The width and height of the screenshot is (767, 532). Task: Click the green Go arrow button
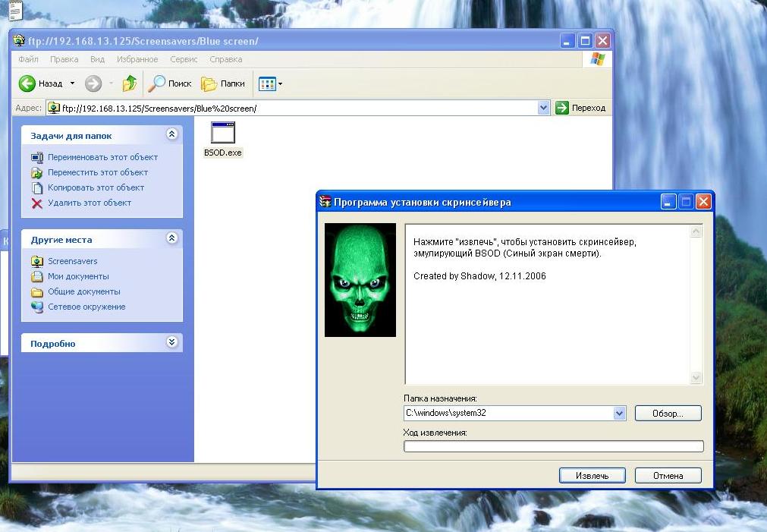click(562, 108)
